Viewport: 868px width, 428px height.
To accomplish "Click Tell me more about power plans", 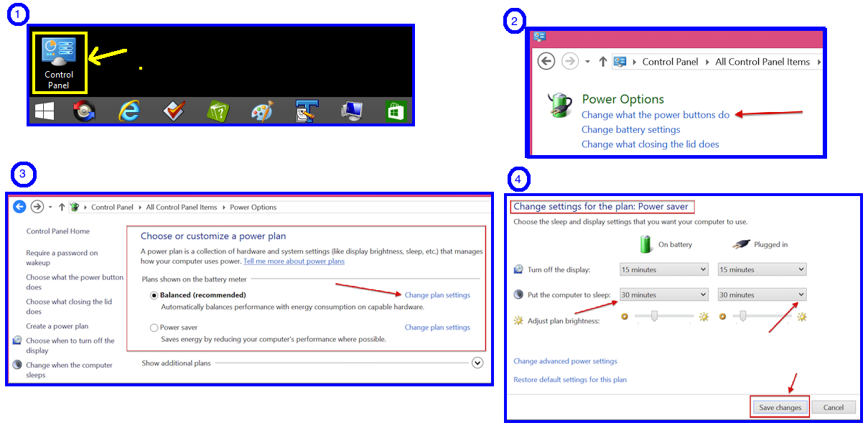I will click(x=294, y=261).
